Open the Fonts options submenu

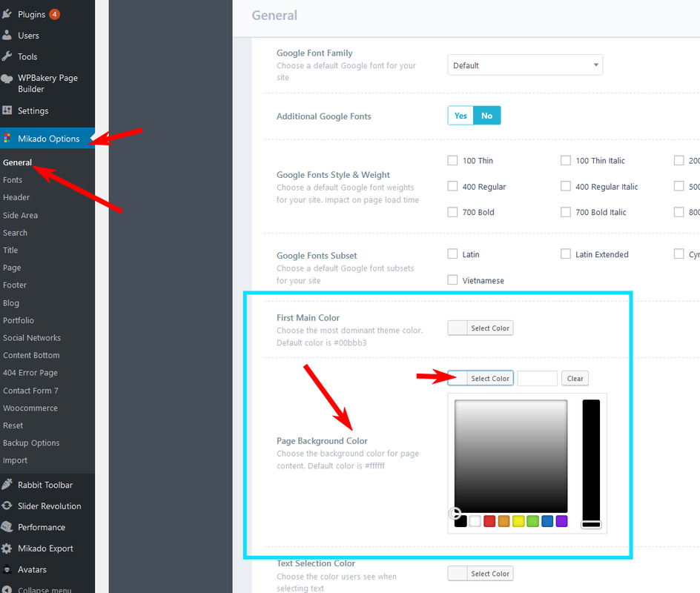13,180
